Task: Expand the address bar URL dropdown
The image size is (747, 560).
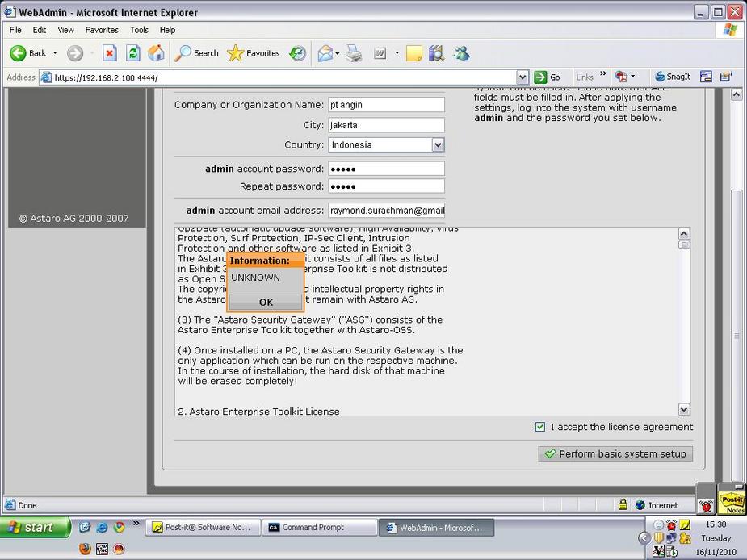Action: click(x=522, y=77)
